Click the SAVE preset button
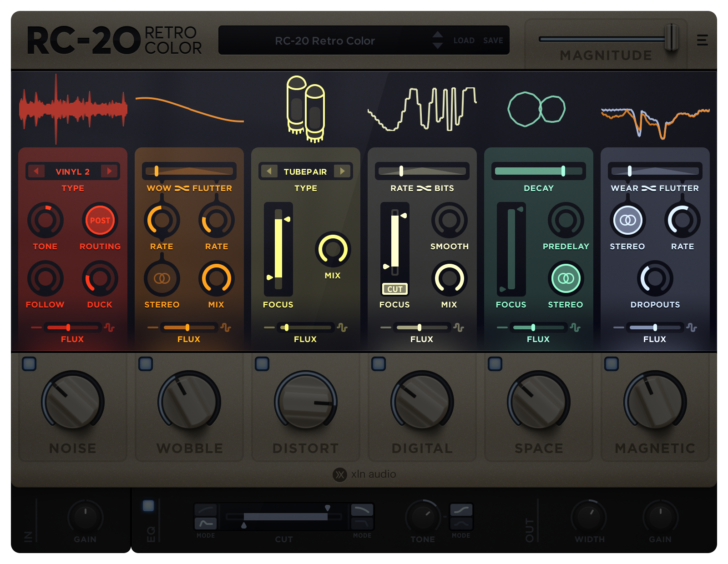Viewport: 728px width, 564px height. (x=493, y=40)
